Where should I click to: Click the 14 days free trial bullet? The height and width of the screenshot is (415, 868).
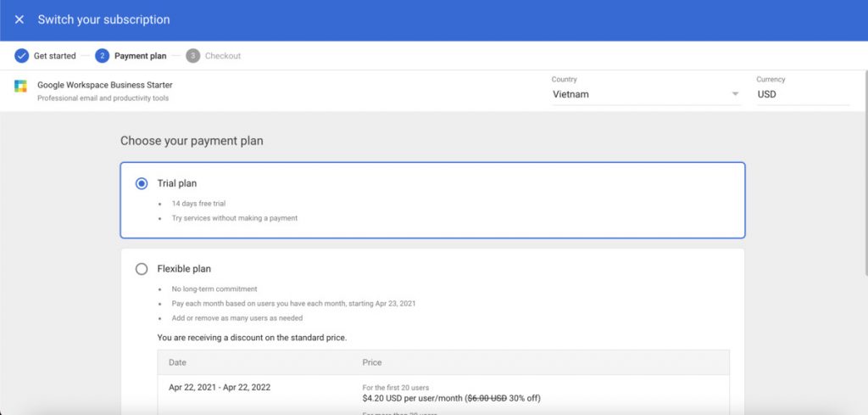pos(198,204)
